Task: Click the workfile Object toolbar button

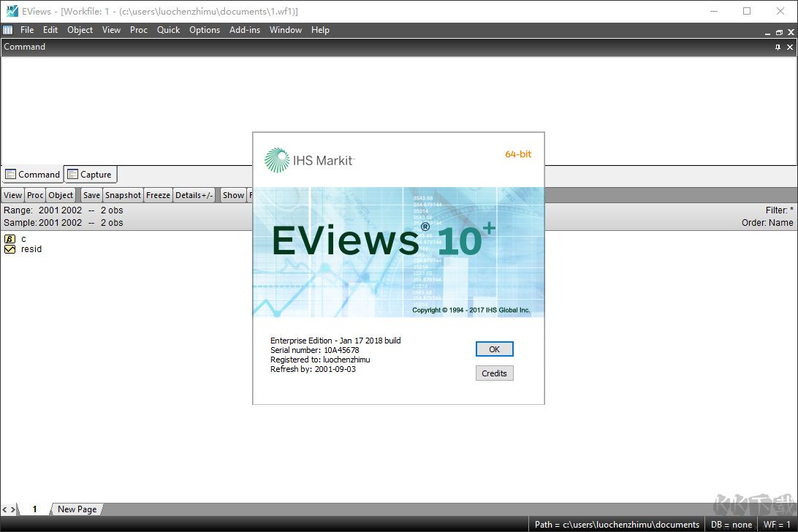Action: (61, 195)
